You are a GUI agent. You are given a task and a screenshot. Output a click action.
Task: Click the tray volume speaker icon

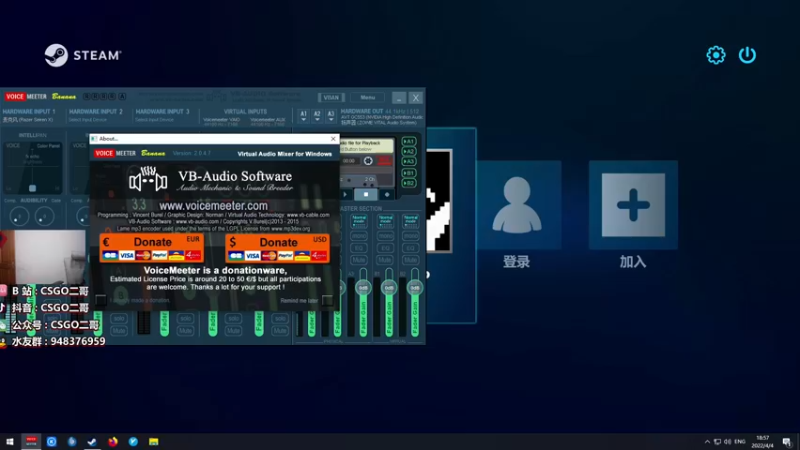tap(728, 442)
